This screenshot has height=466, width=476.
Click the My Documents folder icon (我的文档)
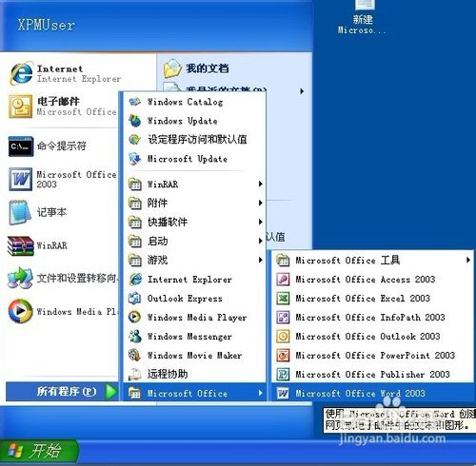click(x=172, y=68)
